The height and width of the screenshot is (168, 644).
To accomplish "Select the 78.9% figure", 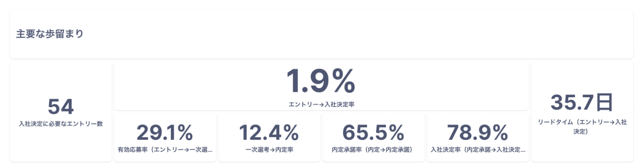I will pos(478,132).
